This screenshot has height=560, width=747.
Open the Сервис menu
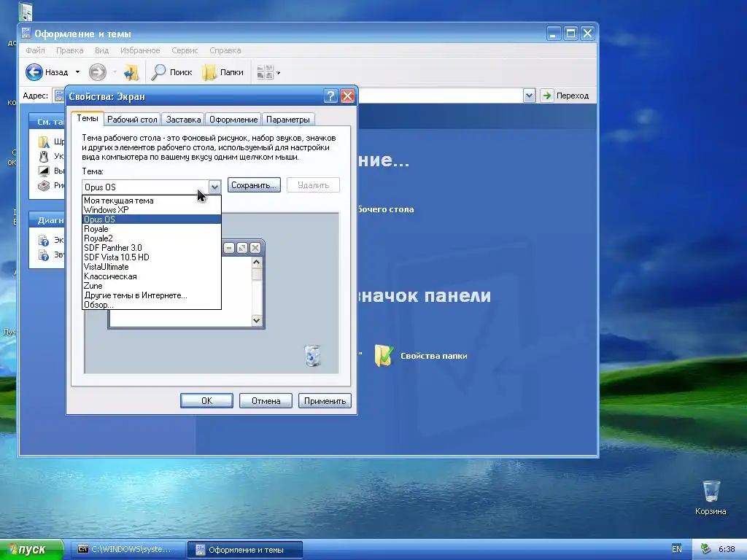185,50
